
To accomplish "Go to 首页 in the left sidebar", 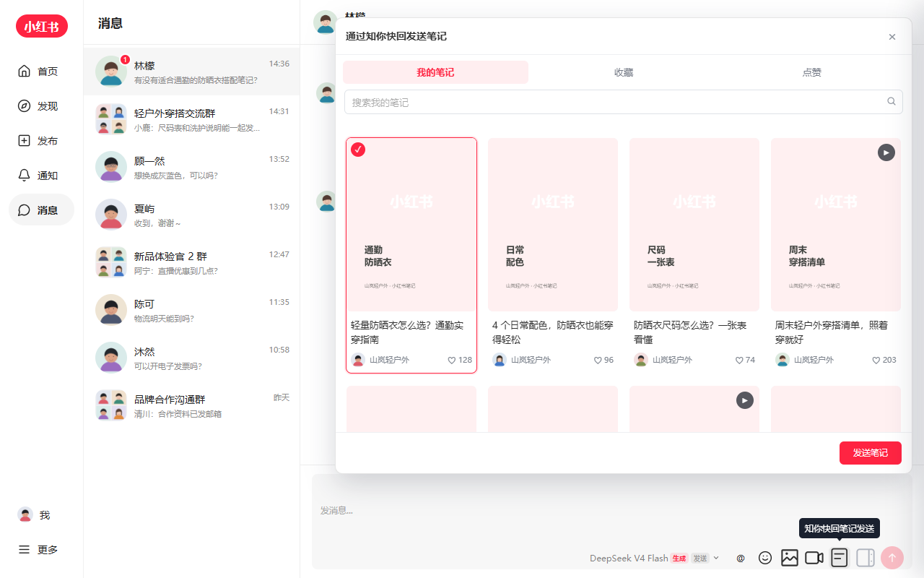I will pos(41,72).
